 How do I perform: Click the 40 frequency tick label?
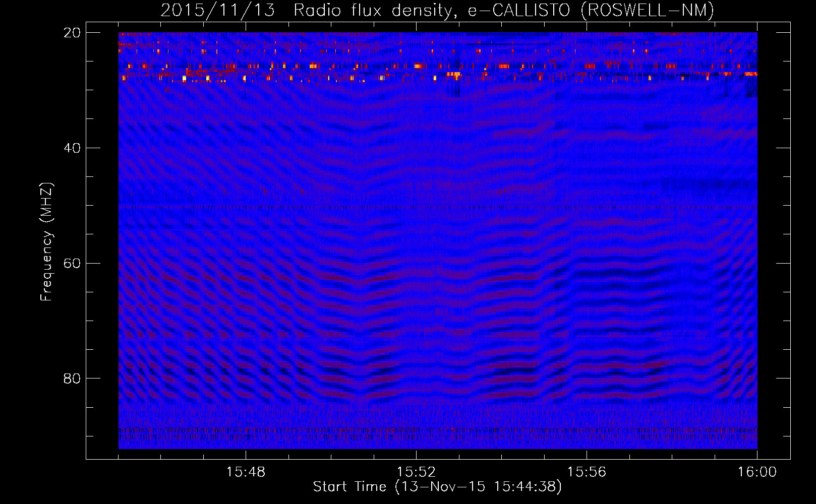(72, 148)
